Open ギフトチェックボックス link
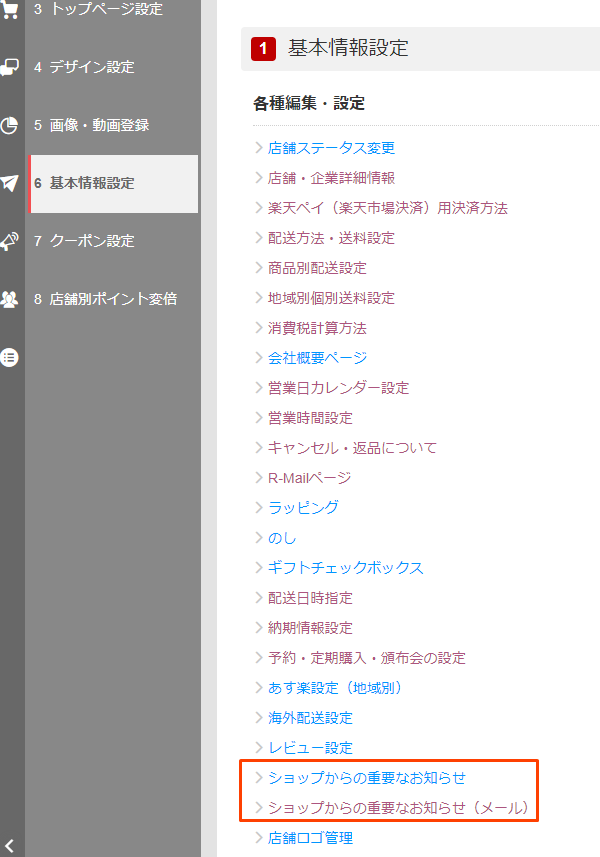 tap(345, 568)
